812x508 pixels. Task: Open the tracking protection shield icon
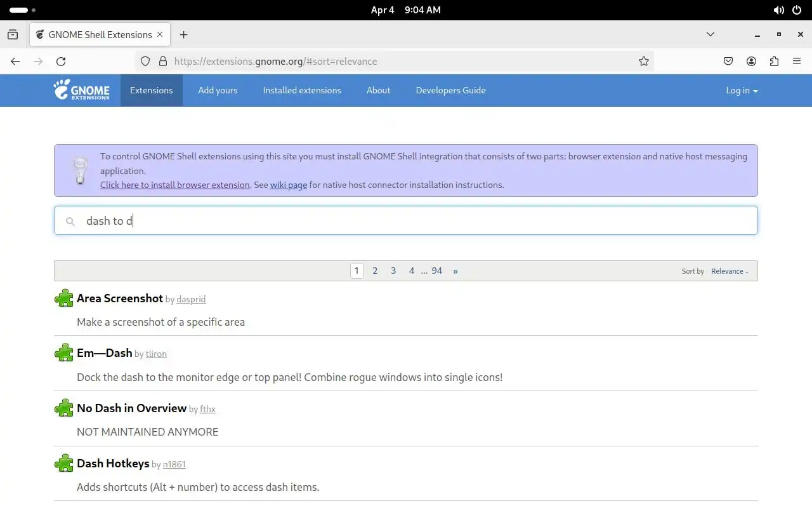point(145,62)
